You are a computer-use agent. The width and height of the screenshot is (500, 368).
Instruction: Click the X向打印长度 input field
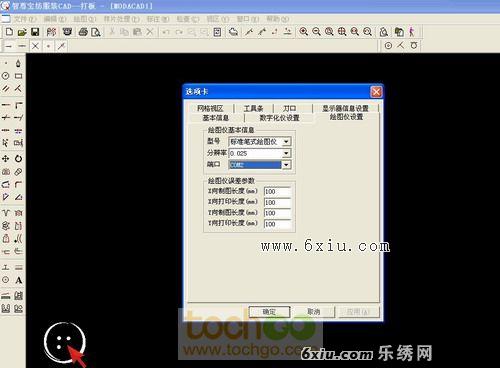point(277,202)
